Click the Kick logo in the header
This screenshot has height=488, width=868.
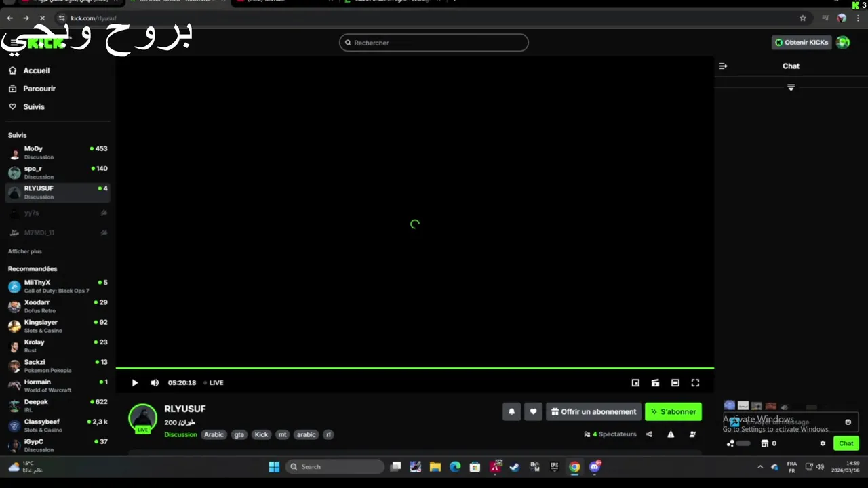click(x=46, y=43)
